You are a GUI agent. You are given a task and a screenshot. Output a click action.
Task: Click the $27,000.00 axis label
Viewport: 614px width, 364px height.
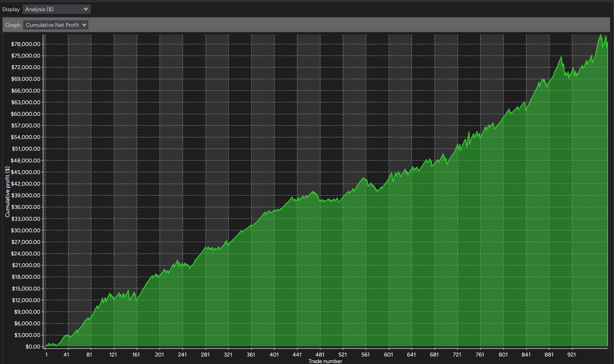(25, 242)
